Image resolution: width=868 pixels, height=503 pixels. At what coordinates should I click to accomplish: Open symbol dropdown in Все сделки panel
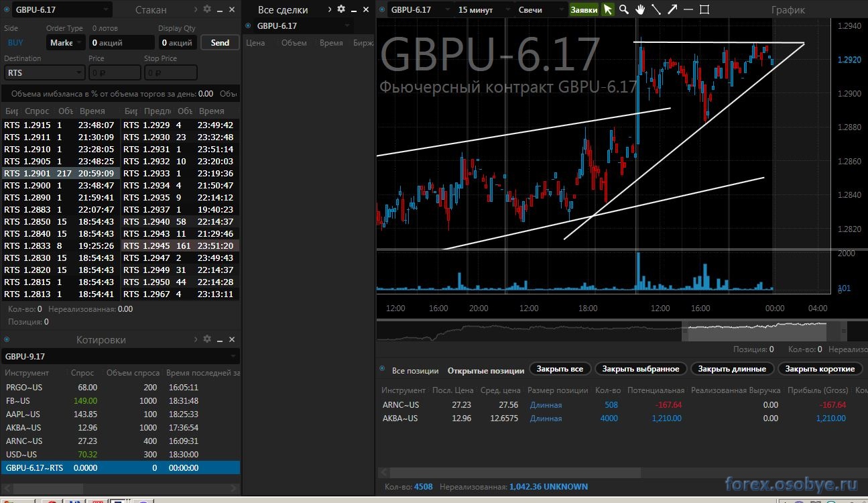pyautogui.click(x=304, y=25)
